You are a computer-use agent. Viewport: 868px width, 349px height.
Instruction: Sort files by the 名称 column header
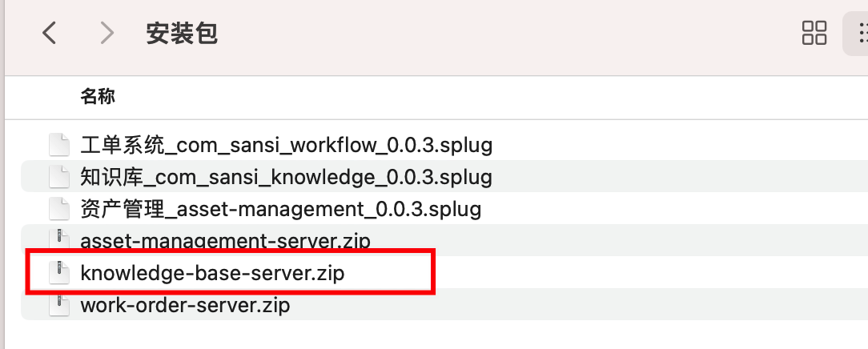pyautogui.click(x=98, y=96)
